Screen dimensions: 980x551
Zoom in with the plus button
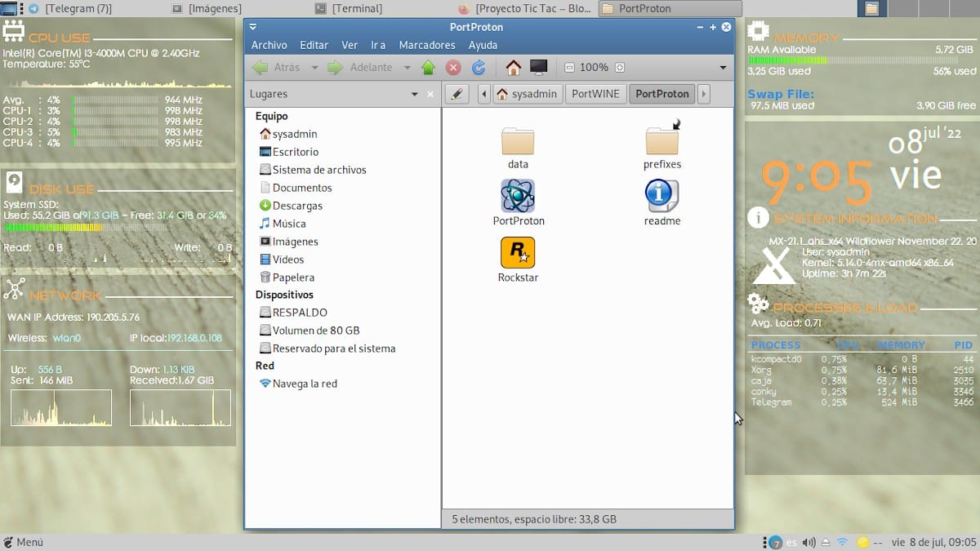click(x=619, y=68)
